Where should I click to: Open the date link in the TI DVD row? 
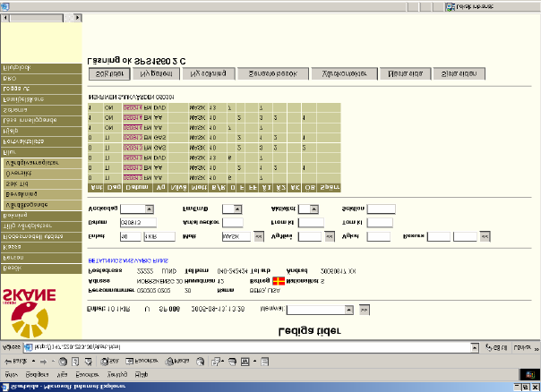click(133, 158)
